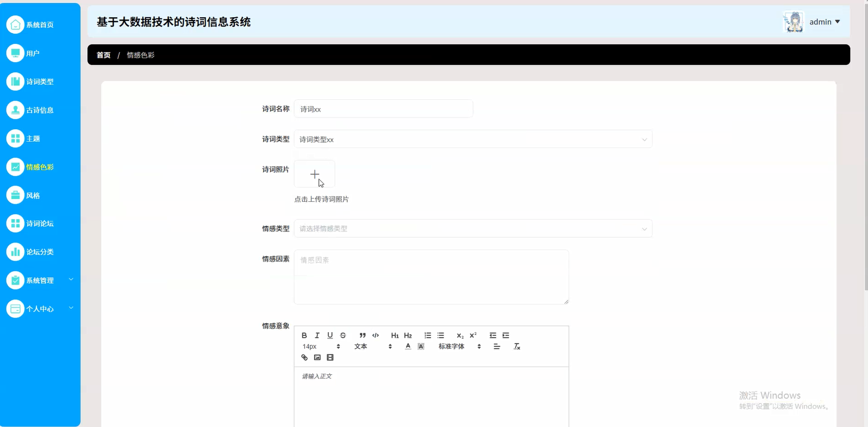Open the 情感类型 dropdown
868x427 pixels.
pos(472,228)
